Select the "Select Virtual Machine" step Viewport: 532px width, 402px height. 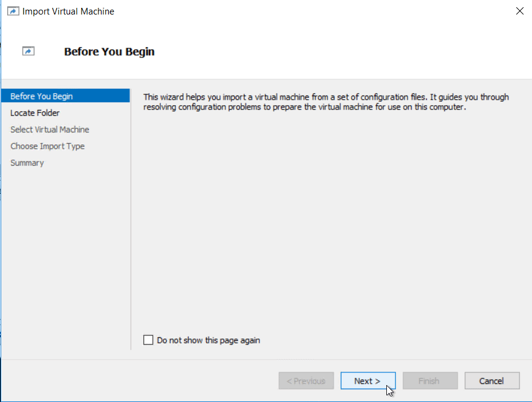50,129
